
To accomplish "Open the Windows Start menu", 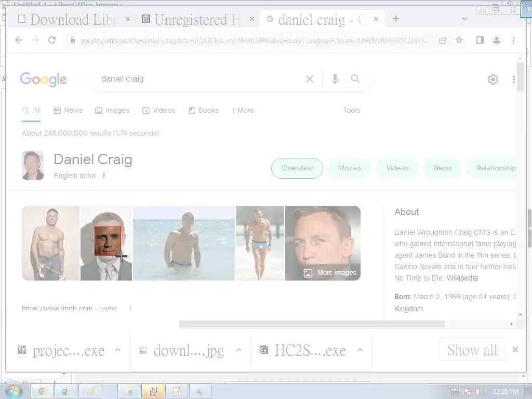I will click(14, 392).
